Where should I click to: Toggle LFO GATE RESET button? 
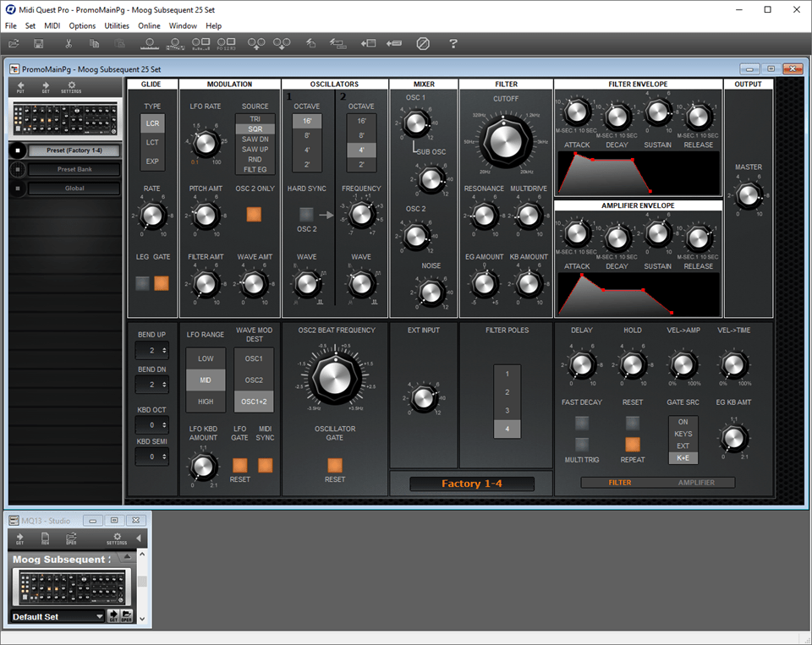[239, 466]
